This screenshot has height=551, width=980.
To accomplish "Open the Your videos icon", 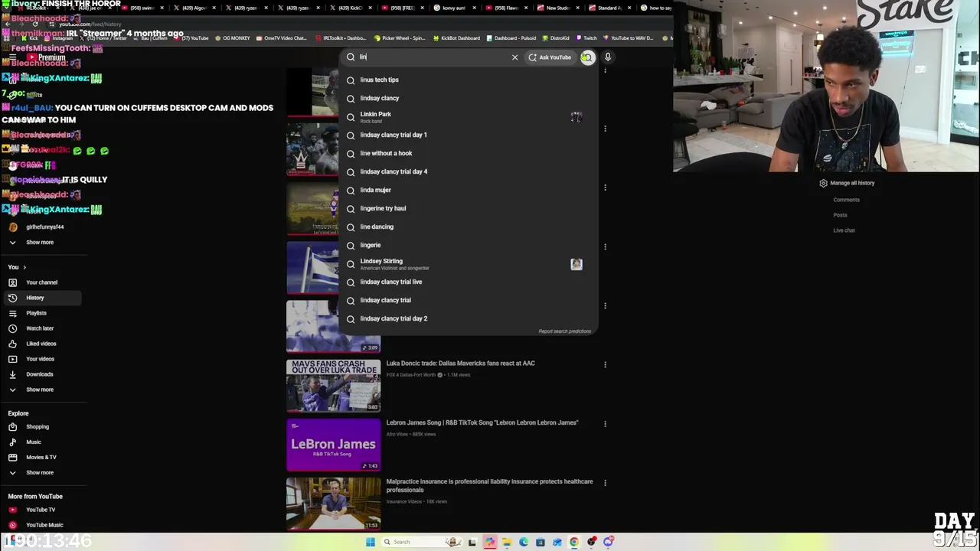I will [12, 359].
